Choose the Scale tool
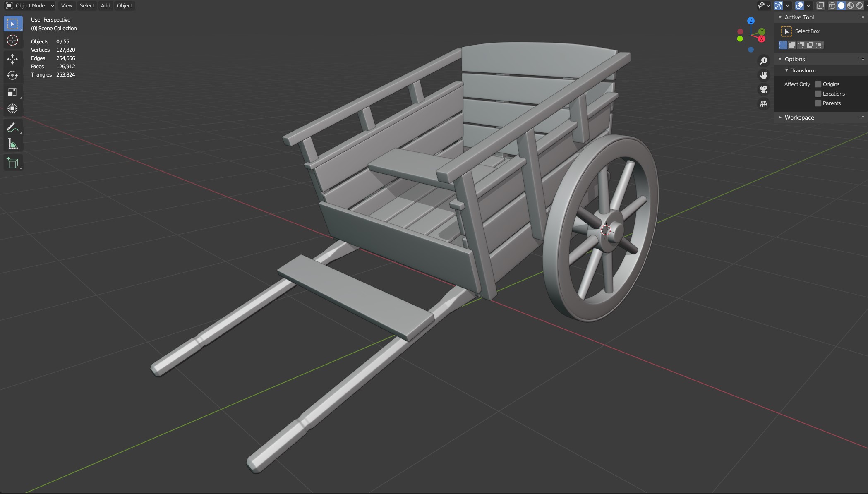 pos(12,92)
